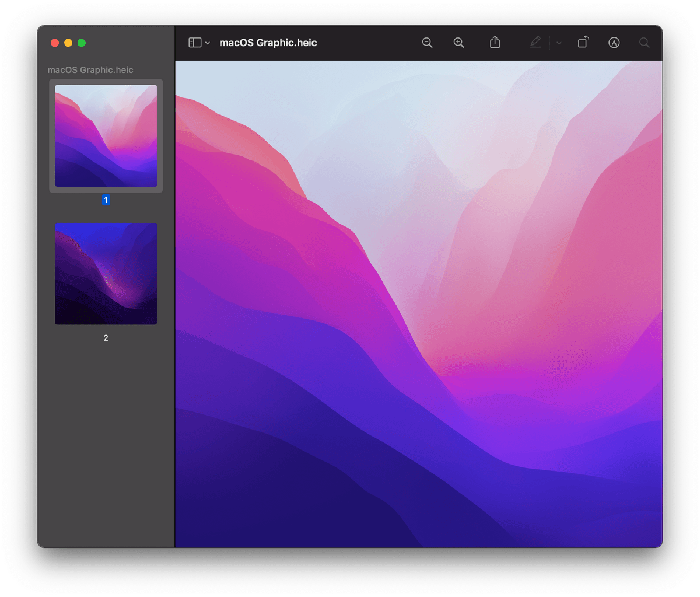Rotate the image with the Rotate button

(583, 42)
